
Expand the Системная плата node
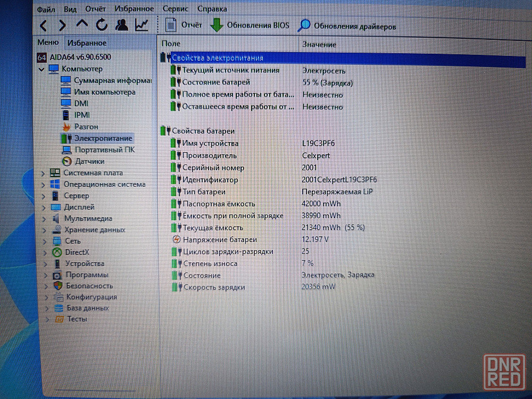click(x=43, y=173)
